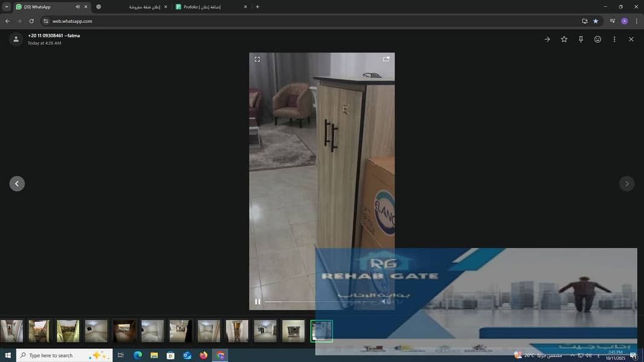Forward this media using arrow icon
This screenshot has height=362, width=644.
coord(547,39)
